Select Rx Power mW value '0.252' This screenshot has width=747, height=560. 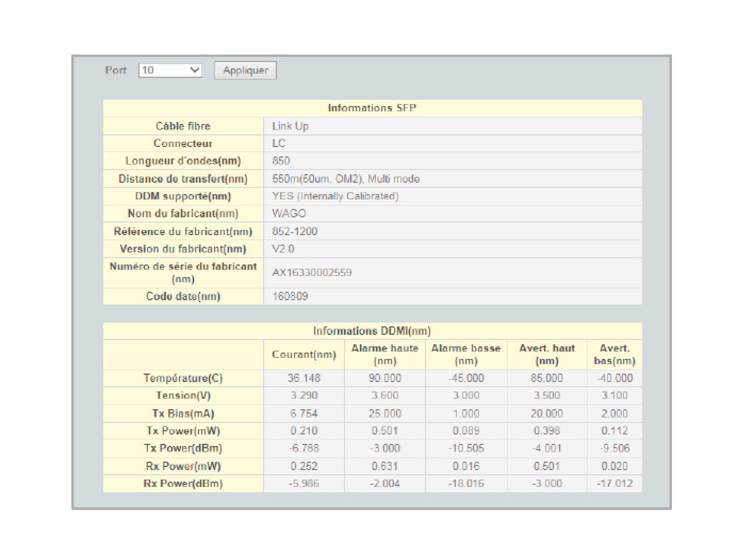coord(304,466)
